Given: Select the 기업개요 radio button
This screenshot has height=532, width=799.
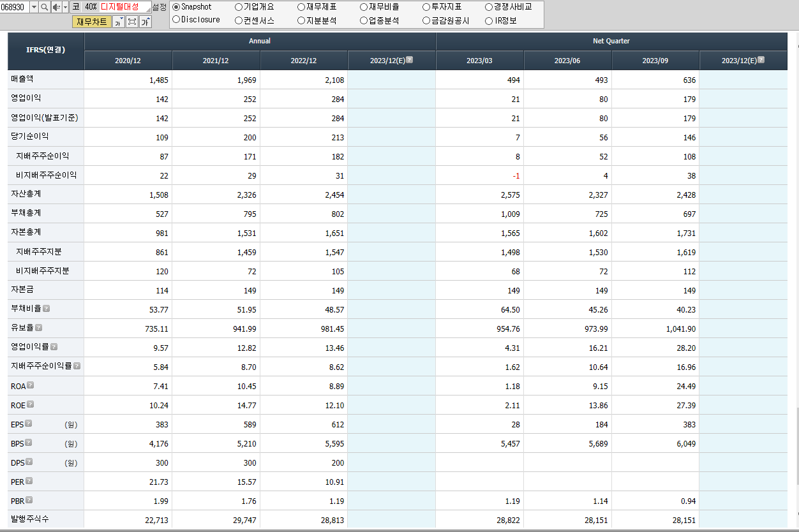Looking at the screenshot, I should click(x=239, y=7).
